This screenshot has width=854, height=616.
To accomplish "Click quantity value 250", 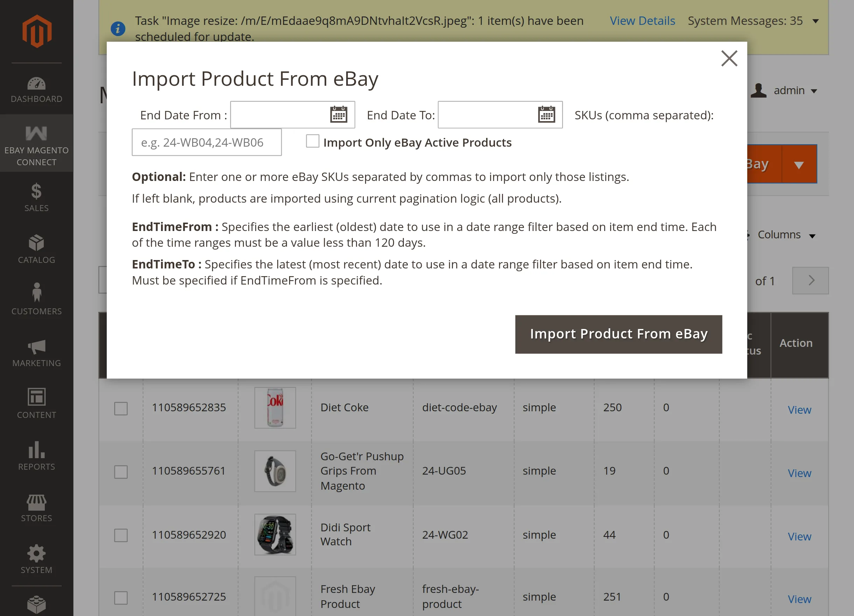I will [612, 407].
